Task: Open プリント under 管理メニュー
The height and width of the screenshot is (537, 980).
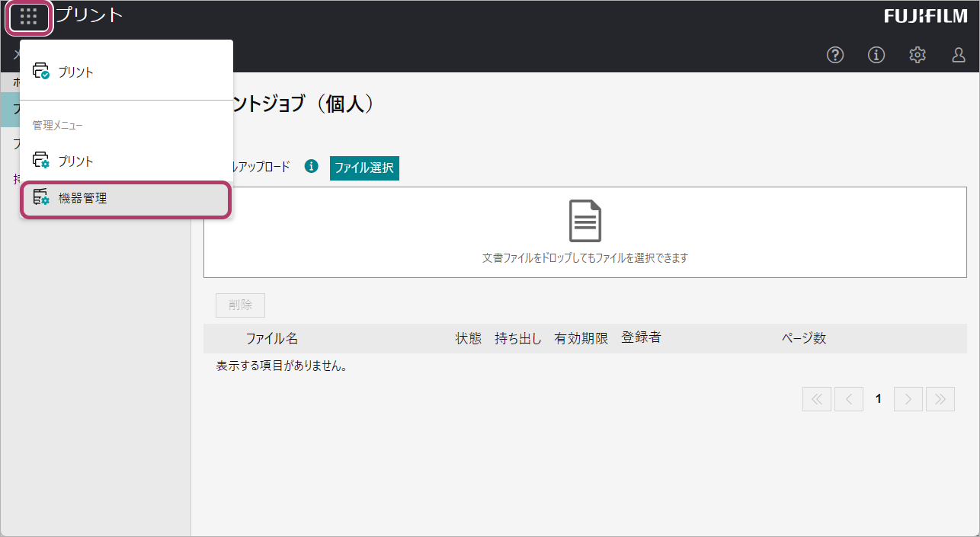Action: 75,161
